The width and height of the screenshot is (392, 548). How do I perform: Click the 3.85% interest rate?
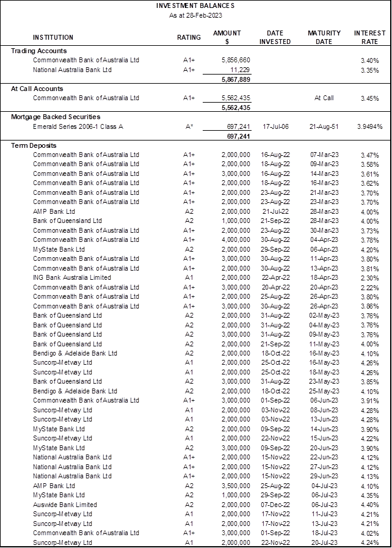point(370,382)
